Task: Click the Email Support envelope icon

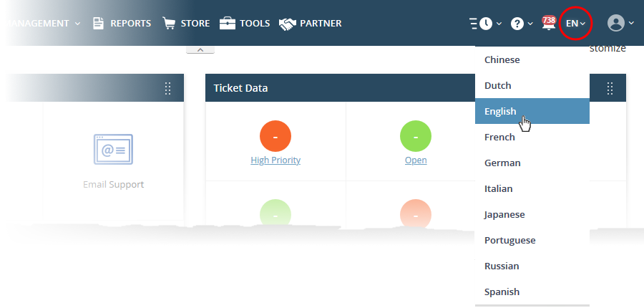Action: [x=113, y=149]
